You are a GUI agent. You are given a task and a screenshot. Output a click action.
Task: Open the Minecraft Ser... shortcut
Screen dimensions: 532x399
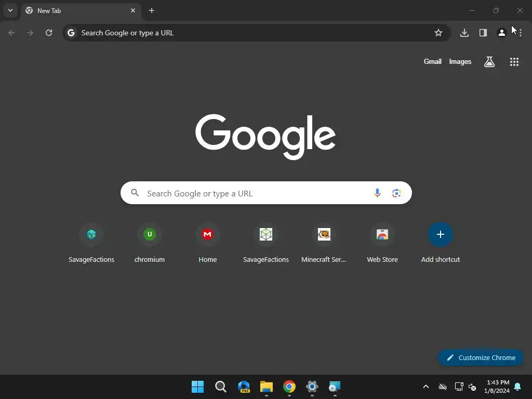click(x=324, y=244)
